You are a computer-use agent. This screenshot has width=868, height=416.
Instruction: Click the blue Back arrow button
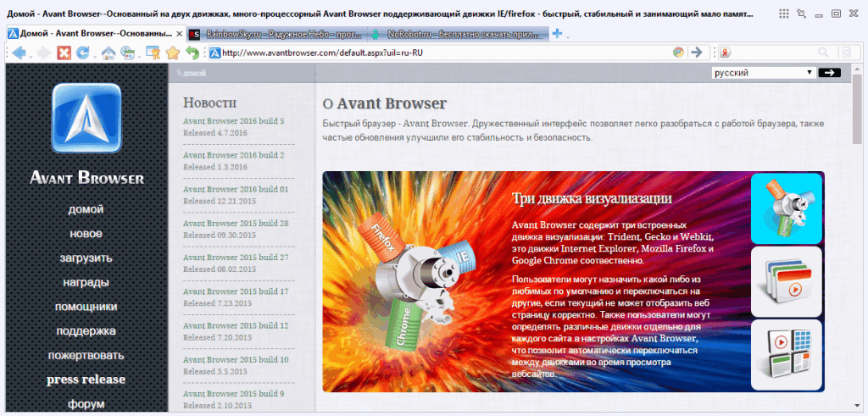(19, 53)
